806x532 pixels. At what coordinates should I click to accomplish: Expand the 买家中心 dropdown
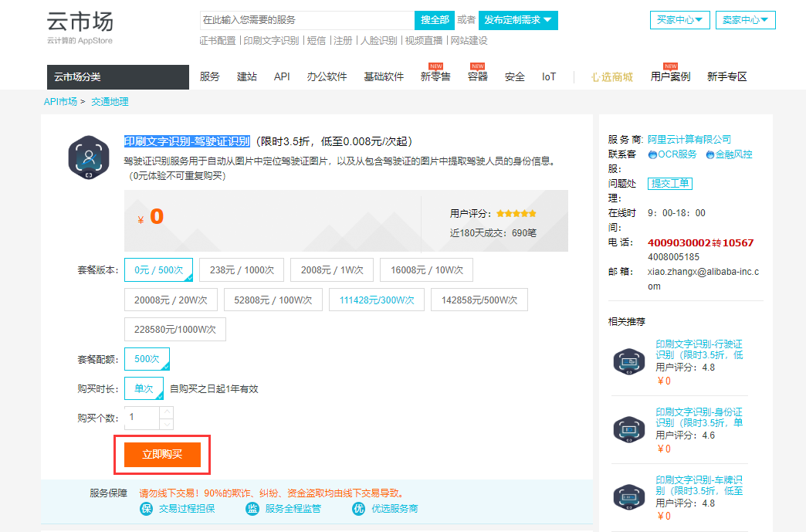coord(679,20)
